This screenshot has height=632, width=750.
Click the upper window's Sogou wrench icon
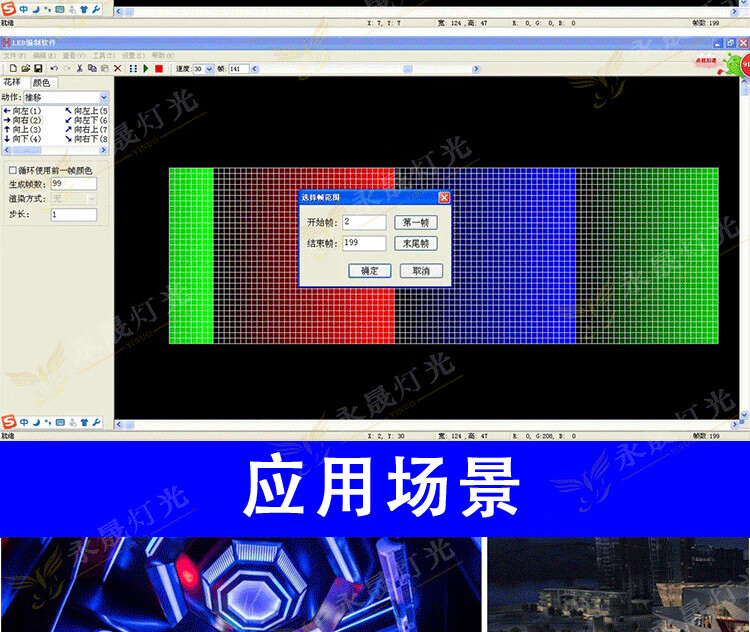coord(96,9)
